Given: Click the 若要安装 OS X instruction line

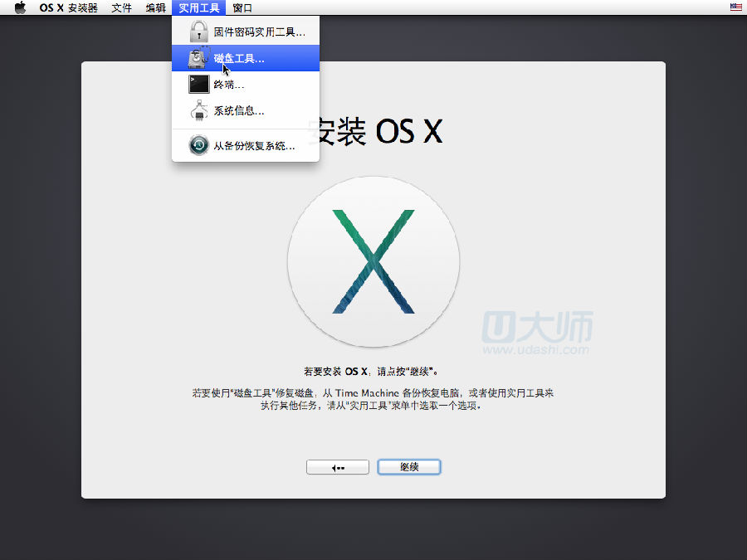Looking at the screenshot, I should tap(373, 371).
